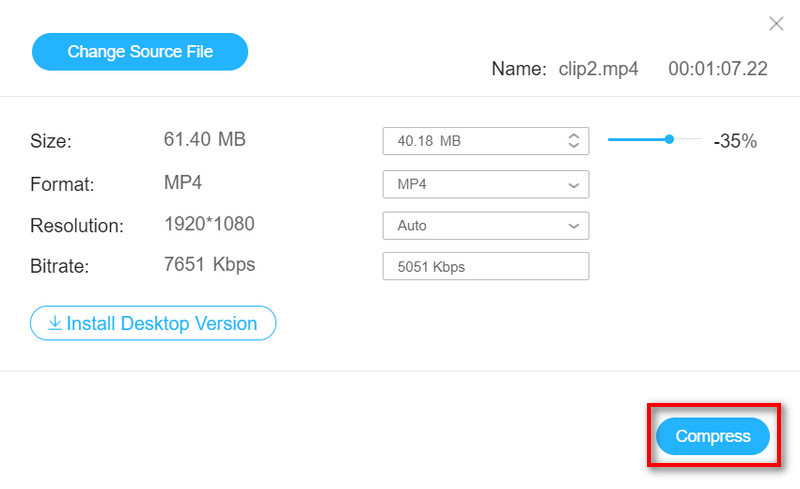Click the original 1920*1080 resolution value
The width and height of the screenshot is (800, 489).
point(209,224)
